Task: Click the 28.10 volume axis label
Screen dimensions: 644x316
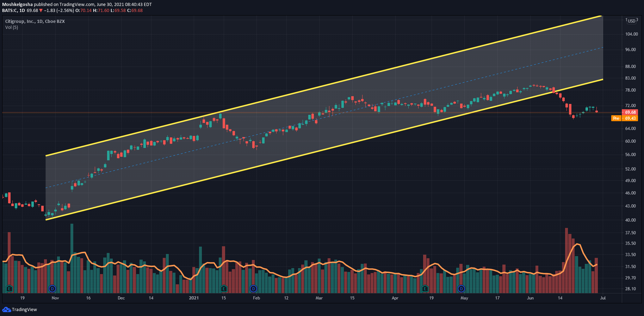Action: 630,289
